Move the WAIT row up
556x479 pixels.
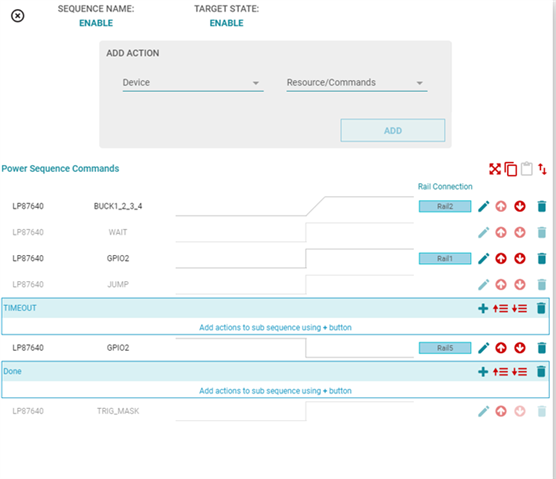tap(501, 233)
